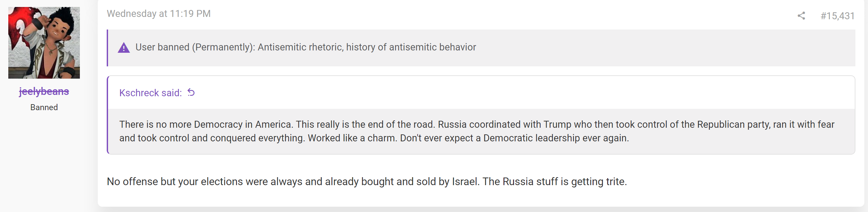868x212 pixels.
Task: Expand the quoted Kschreck message body
Action: [481, 131]
